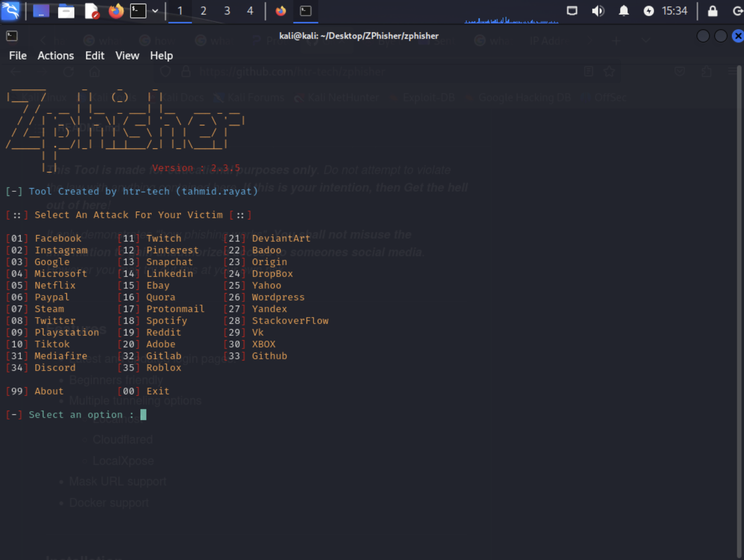Open the Kali applications menu icon
The width and height of the screenshot is (744, 560).
10,10
